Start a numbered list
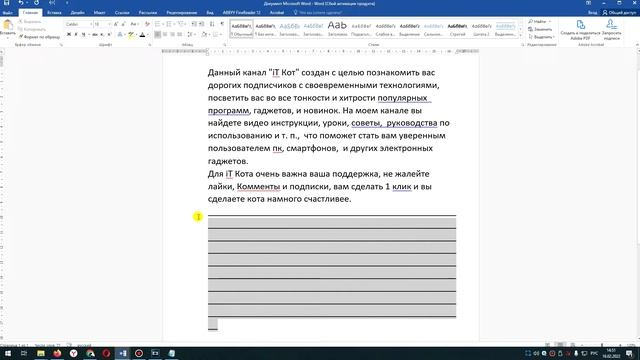640x360 pixels. click(169, 24)
